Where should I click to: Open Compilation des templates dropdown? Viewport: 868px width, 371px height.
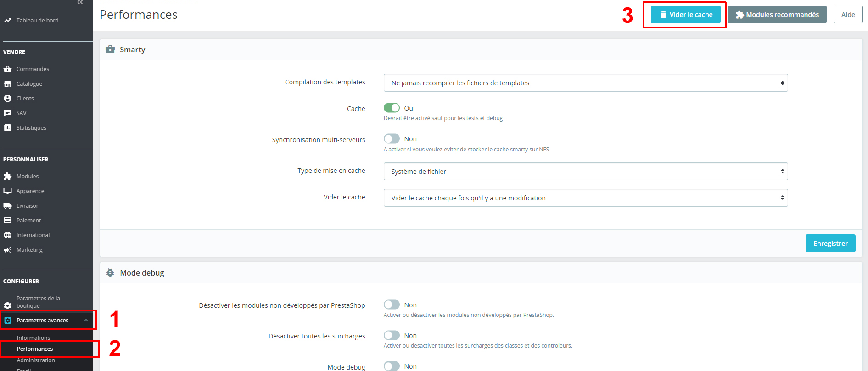point(586,83)
